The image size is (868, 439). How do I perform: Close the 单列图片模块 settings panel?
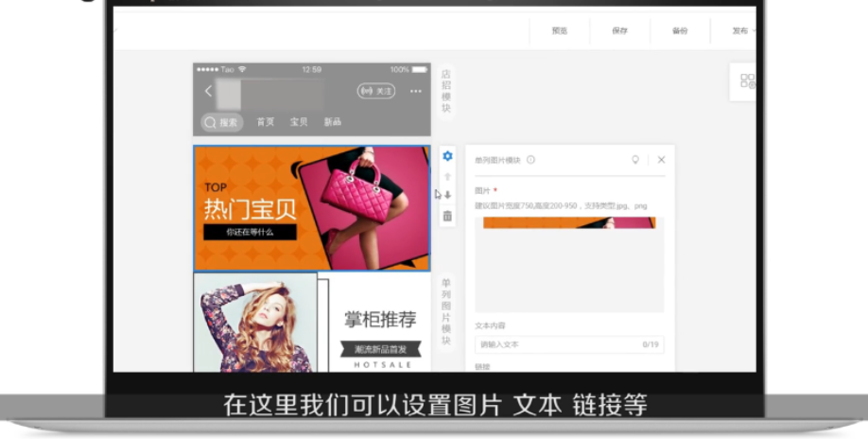click(661, 160)
